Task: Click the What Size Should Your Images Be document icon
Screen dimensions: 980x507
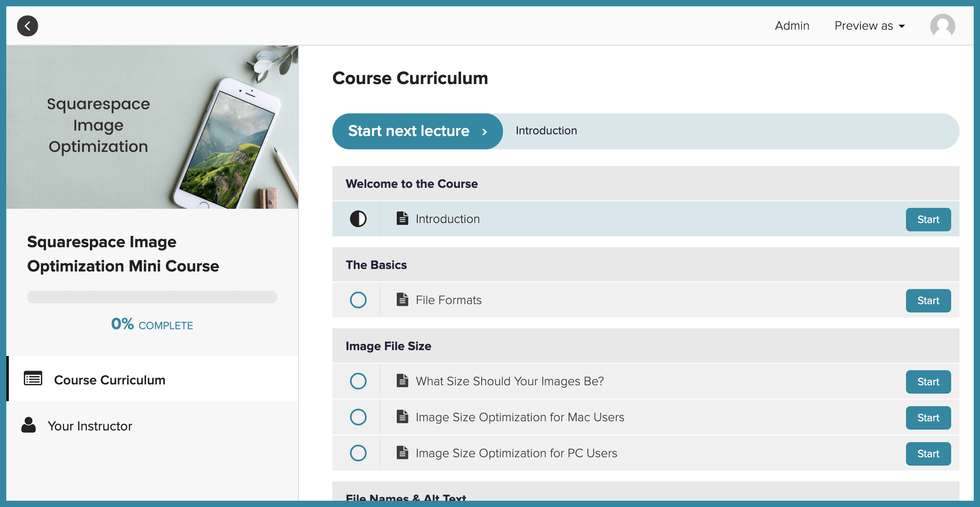Action: pyautogui.click(x=402, y=380)
